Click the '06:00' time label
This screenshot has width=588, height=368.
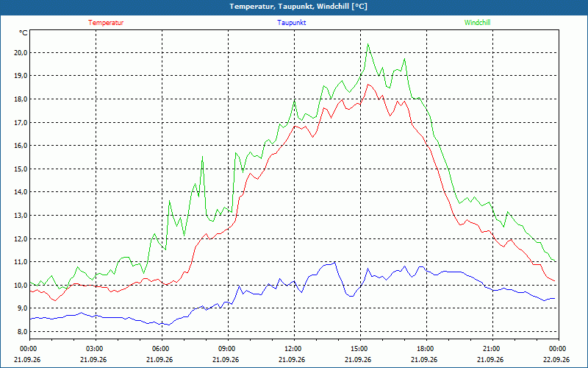pyautogui.click(x=162, y=349)
